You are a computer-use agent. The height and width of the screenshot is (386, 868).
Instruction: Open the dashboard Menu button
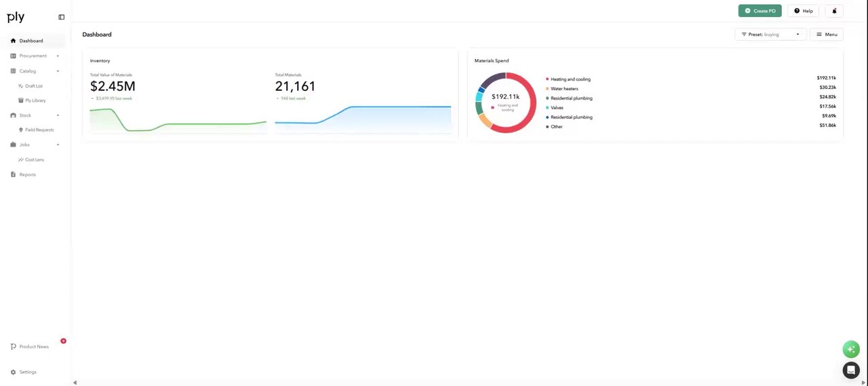click(827, 34)
